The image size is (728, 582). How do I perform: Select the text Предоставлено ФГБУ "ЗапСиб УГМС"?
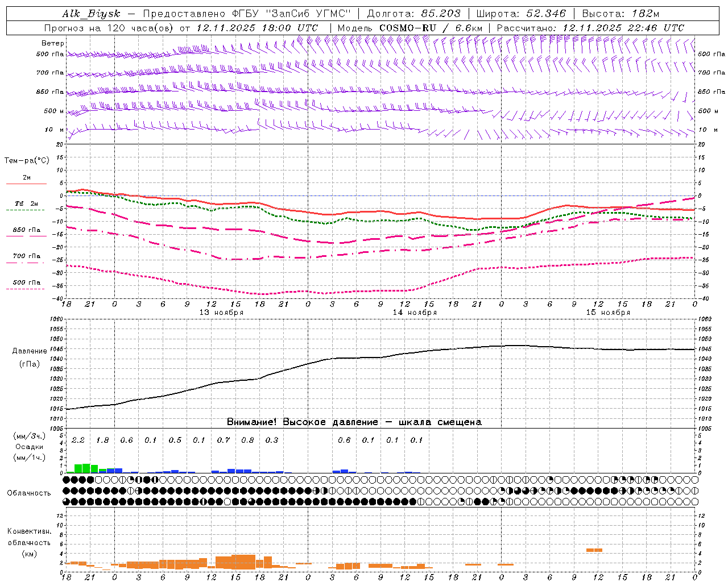pos(247,14)
